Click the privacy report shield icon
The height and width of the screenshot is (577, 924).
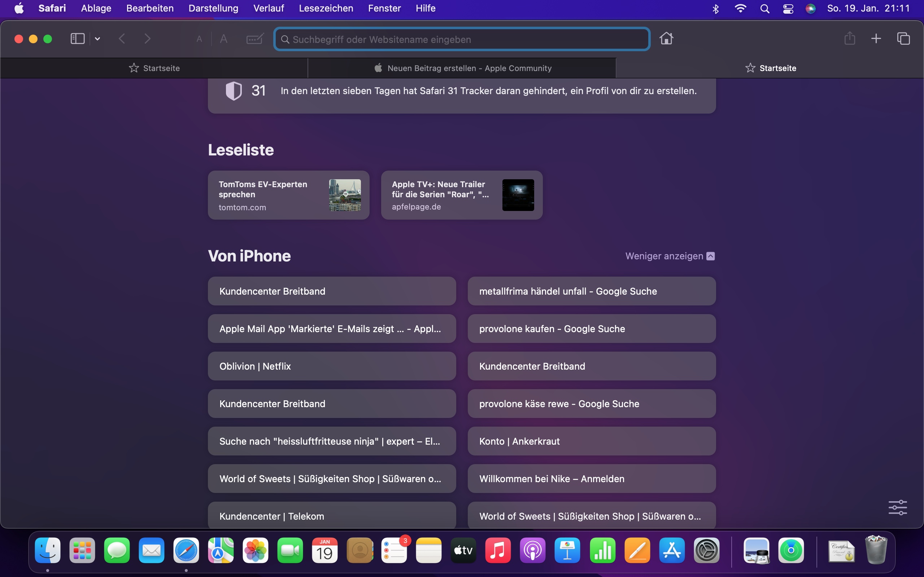coord(234,91)
